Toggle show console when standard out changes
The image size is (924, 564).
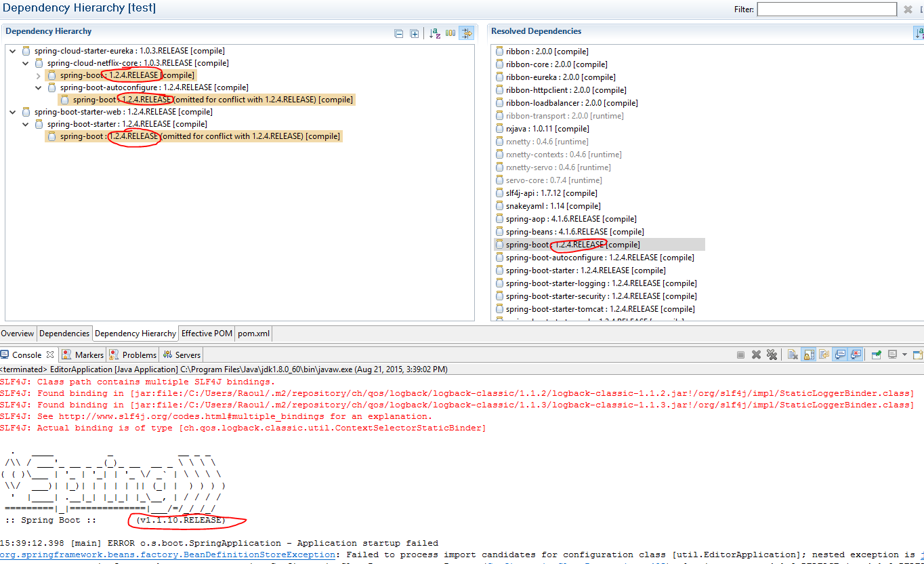pos(841,355)
